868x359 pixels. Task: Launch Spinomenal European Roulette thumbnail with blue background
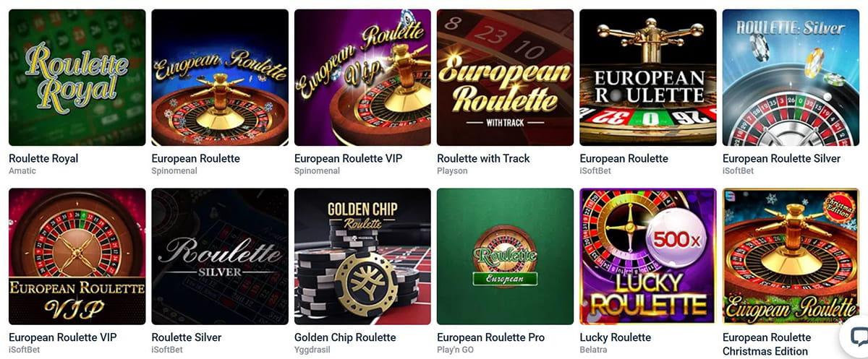pos(220,77)
